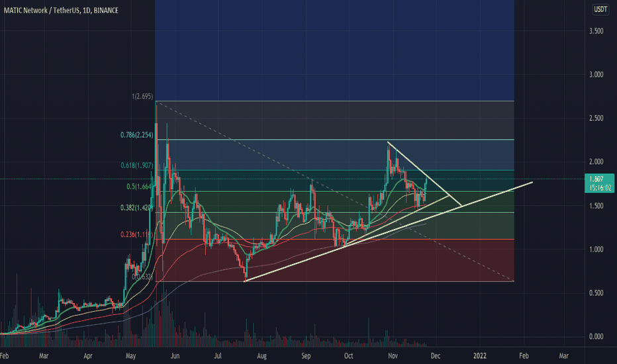Click the 3.500 price axis label
617x364 pixels.
[x=596, y=31]
